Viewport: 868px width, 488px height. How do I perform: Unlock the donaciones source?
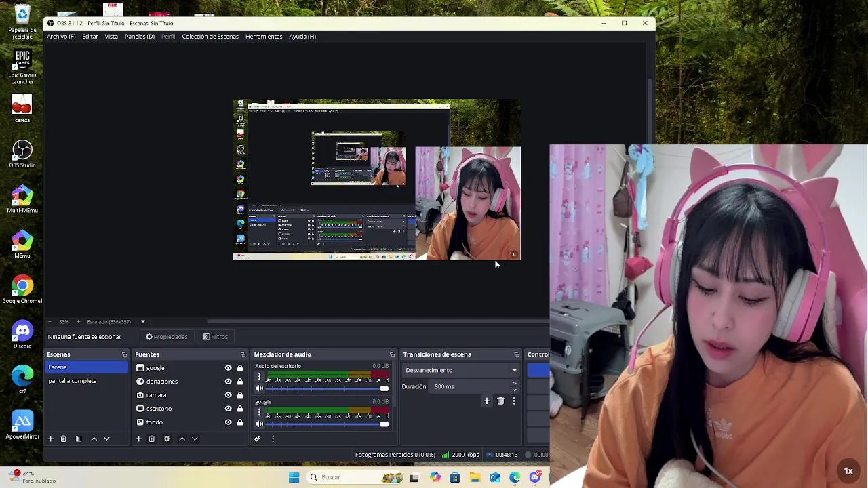click(240, 382)
